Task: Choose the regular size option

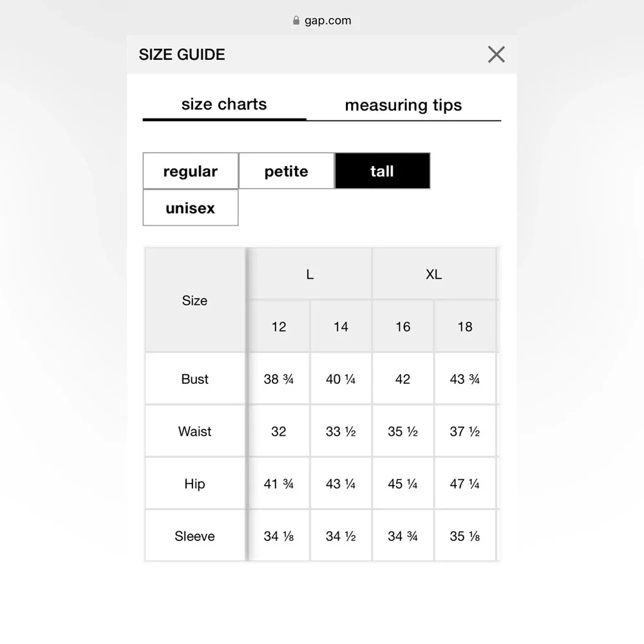Action: (x=191, y=171)
